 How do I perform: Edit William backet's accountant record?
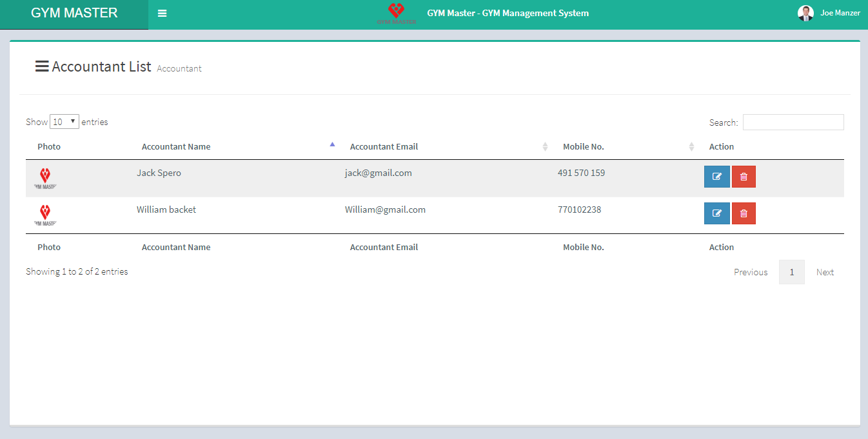tap(716, 213)
